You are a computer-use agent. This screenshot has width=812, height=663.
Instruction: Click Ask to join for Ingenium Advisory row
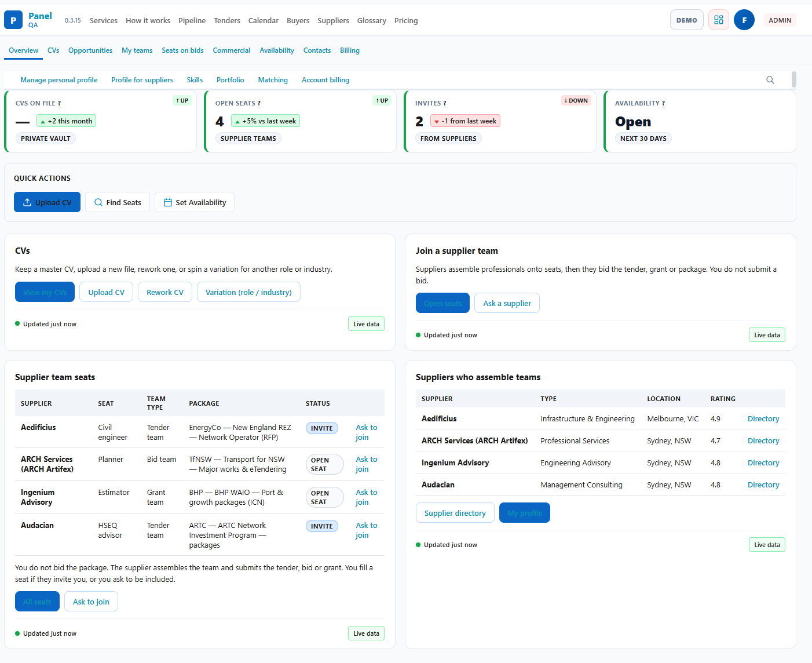point(367,497)
